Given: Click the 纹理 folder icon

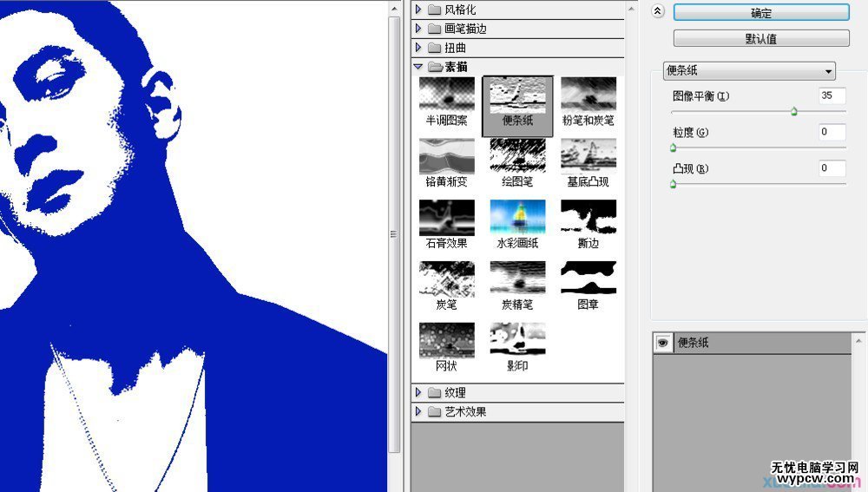Looking at the screenshot, I should pos(435,393).
